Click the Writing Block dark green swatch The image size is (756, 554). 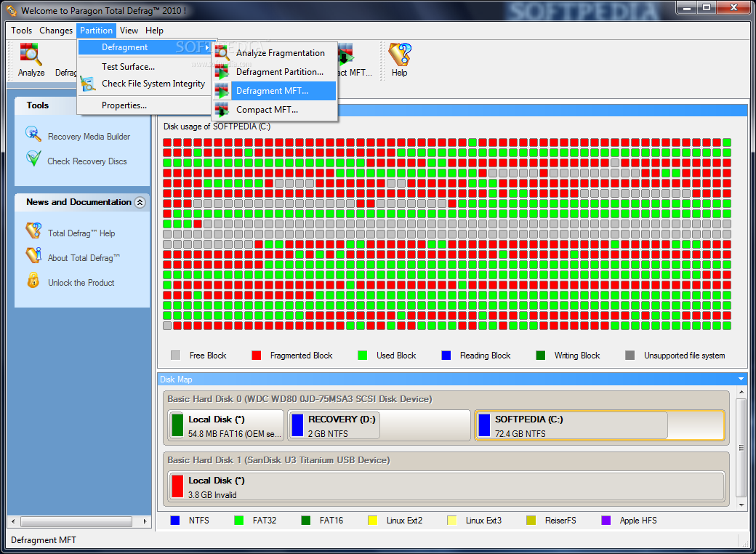[541, 356]
